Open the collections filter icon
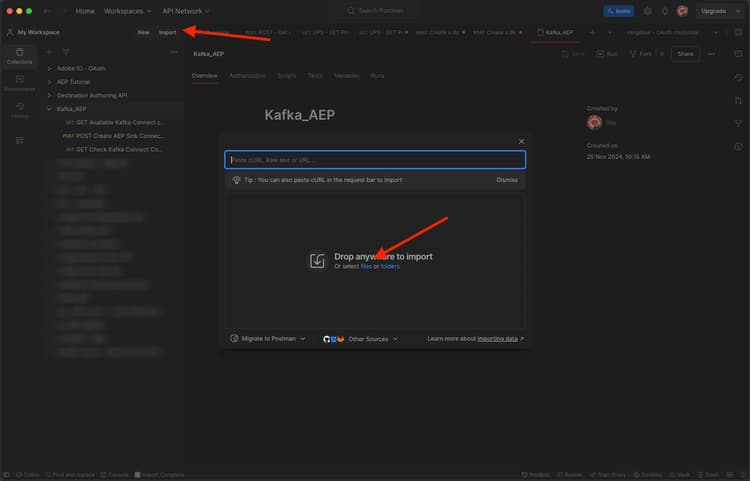 [66, 52]
